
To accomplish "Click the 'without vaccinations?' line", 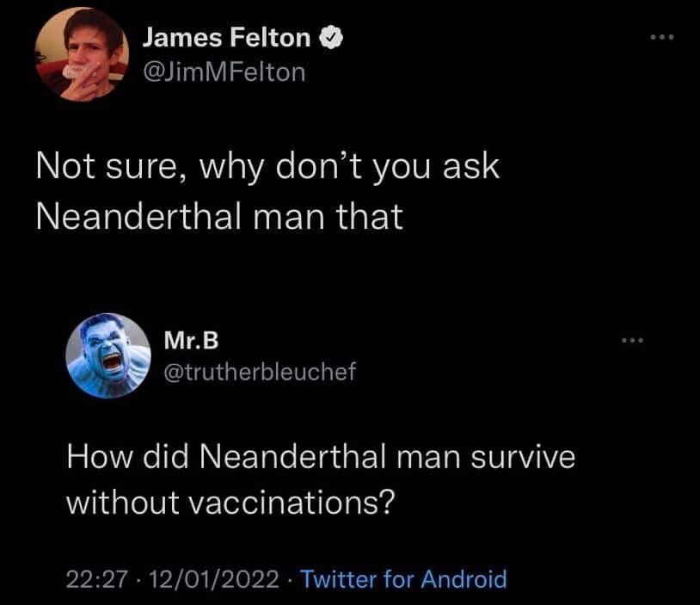I will [231, 503].
